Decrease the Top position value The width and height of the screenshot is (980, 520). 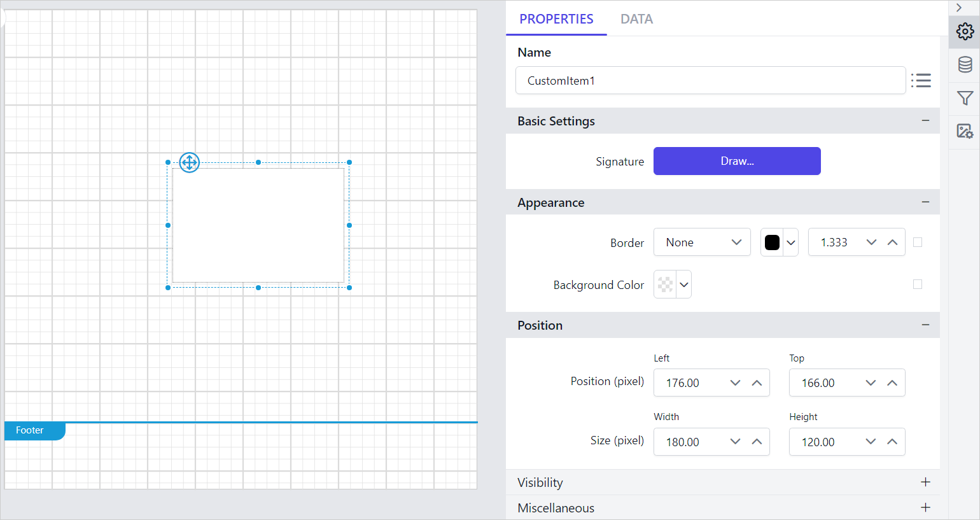click(x=871, y=383)
